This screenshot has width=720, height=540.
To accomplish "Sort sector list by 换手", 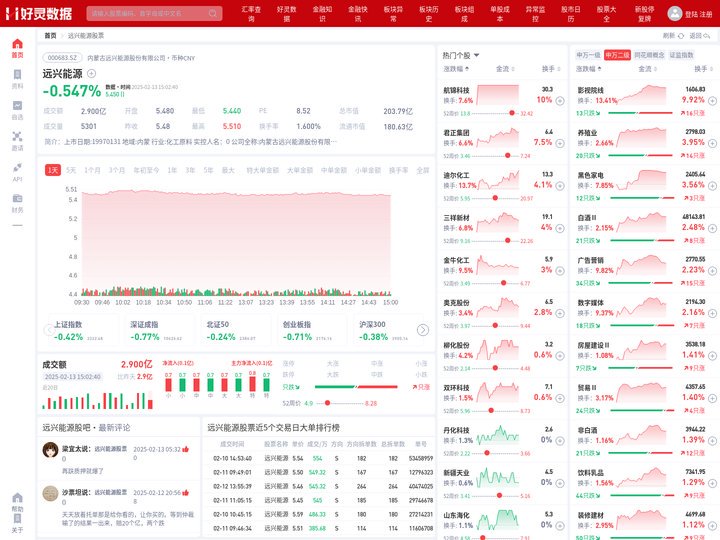I will [703, 69].
